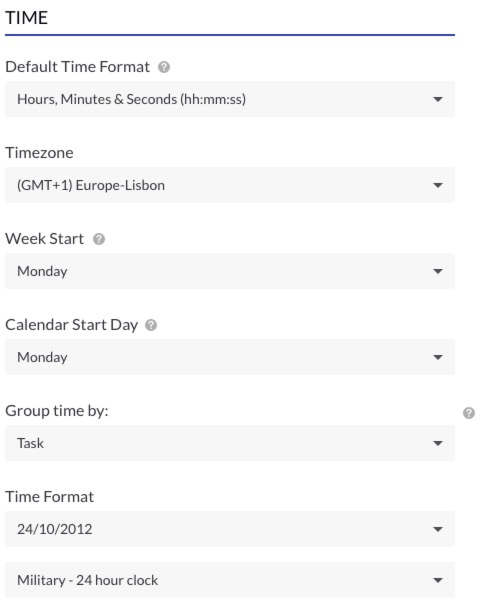Open help tooltip for Calendar Start Day

click(151, 325)
